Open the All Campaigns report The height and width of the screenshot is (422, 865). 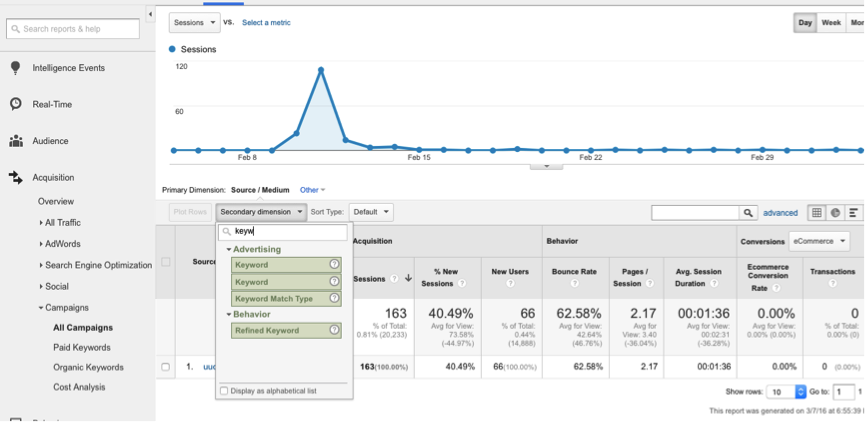pos(83,328)
